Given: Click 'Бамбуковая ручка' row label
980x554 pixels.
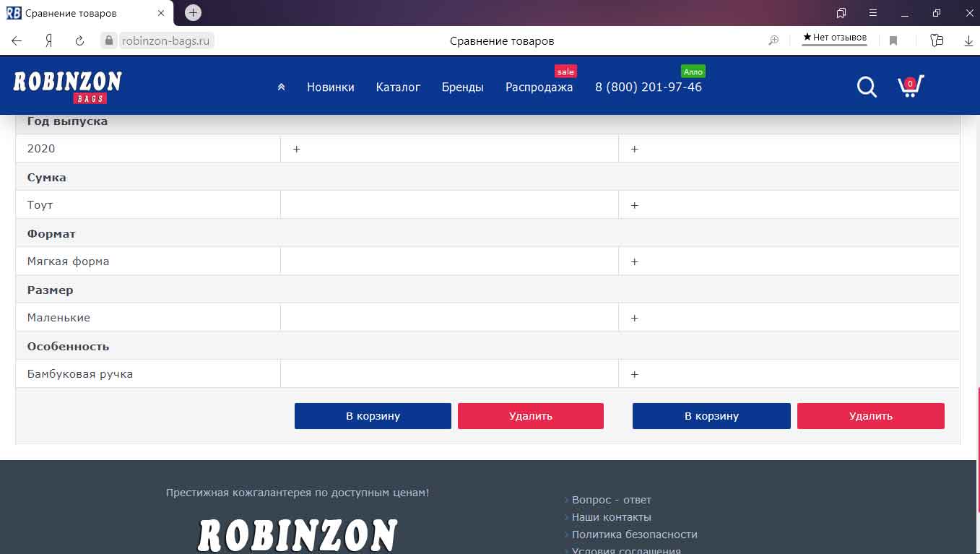Looking at the screenshot, I should pos(79,374).
